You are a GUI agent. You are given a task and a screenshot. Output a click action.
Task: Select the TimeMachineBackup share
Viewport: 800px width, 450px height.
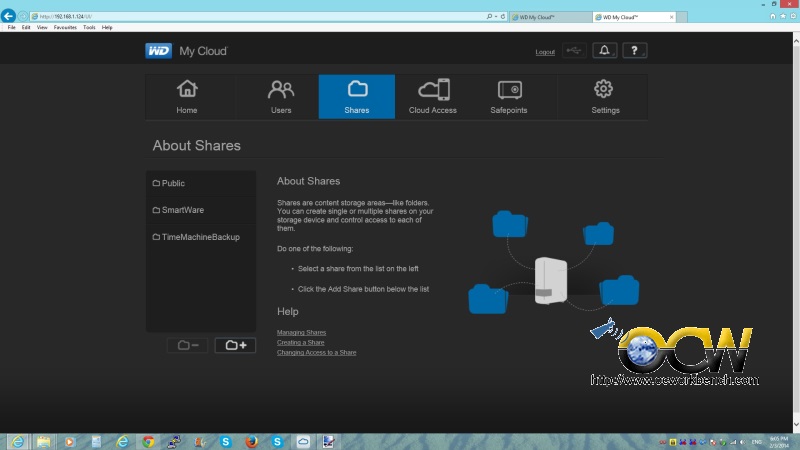(201, 237)
